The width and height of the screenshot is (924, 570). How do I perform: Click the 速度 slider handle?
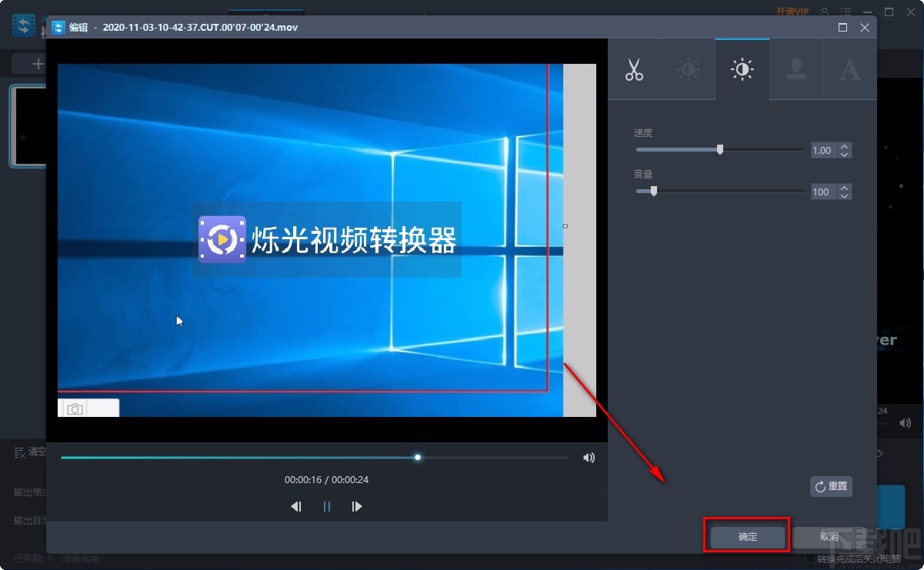(719, 149)
